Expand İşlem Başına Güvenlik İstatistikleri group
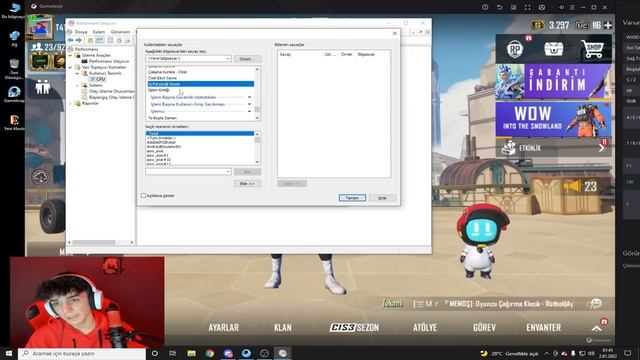 [x=249, y=97]
